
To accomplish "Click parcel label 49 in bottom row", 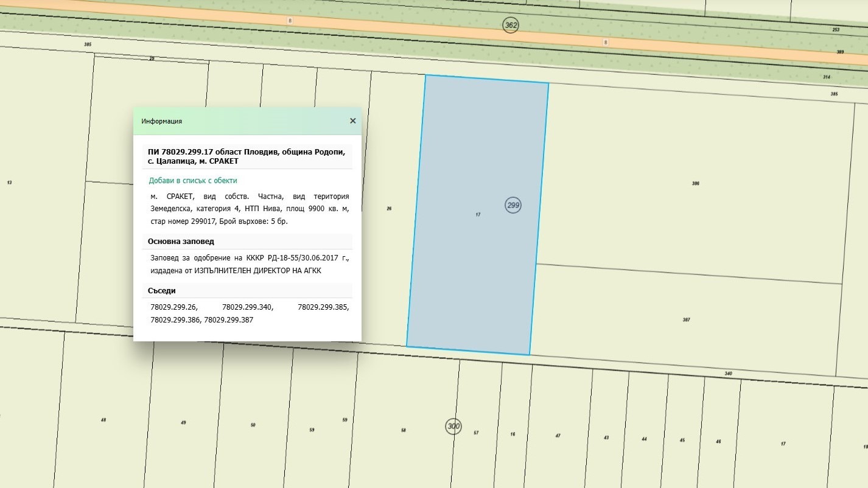I will click(x=183, y=423).
